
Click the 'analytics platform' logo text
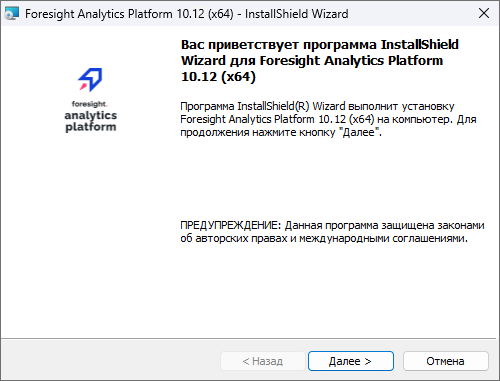pyautogui.click(x=91, y=121)
